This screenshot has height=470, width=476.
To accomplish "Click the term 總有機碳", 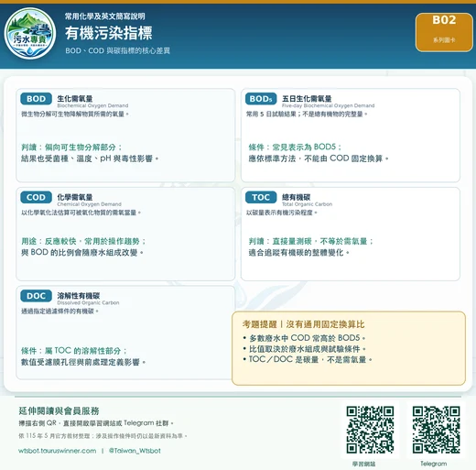I will 296,197.
